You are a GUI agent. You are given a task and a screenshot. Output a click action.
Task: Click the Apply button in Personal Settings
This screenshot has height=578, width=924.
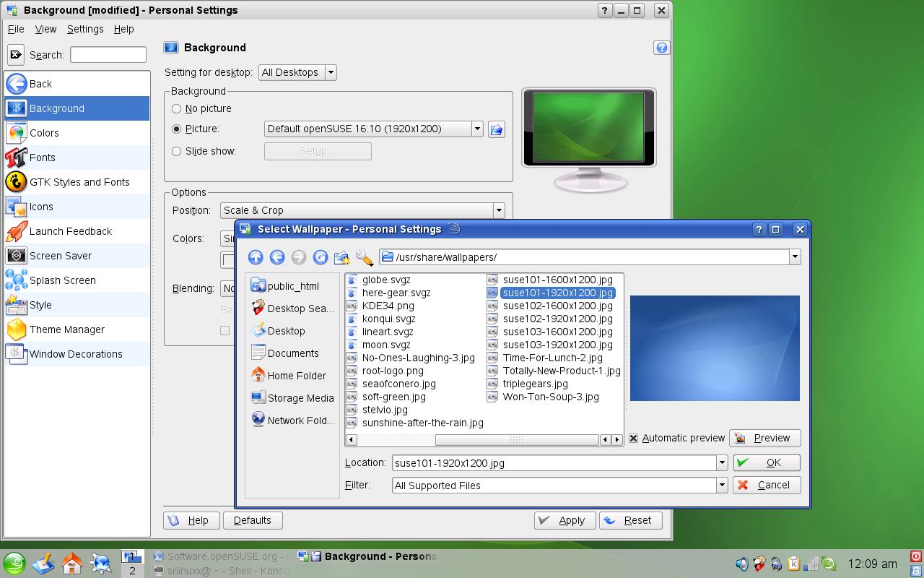click(565, 520)
